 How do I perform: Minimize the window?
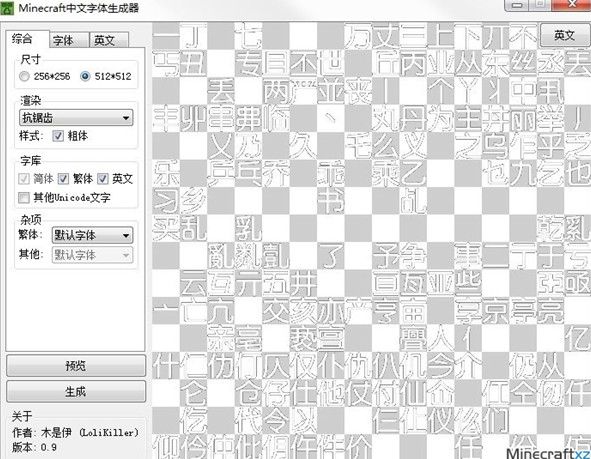click(518, 5)
